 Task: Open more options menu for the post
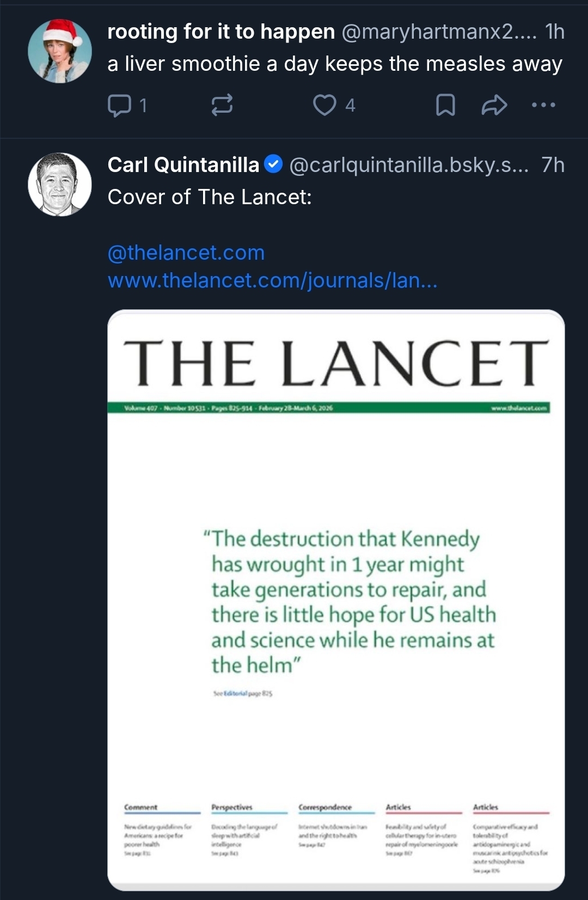543,105
